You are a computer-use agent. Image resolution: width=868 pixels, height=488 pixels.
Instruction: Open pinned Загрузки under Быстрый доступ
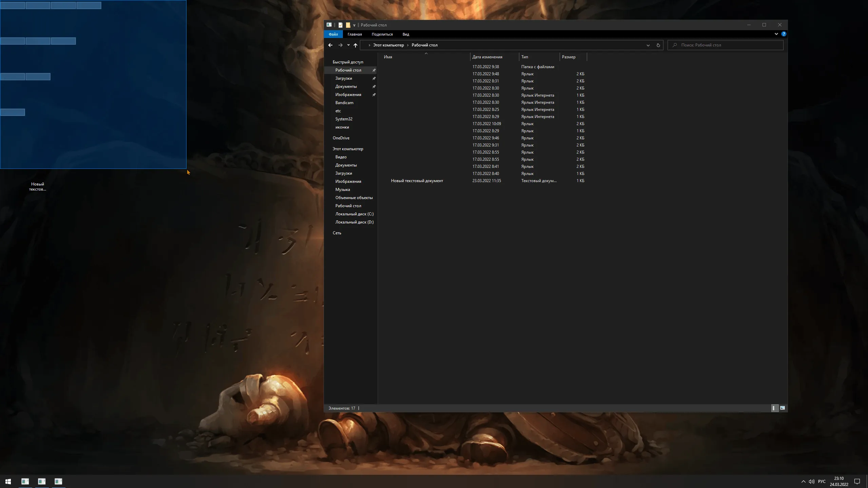click(x=344, y=78)
